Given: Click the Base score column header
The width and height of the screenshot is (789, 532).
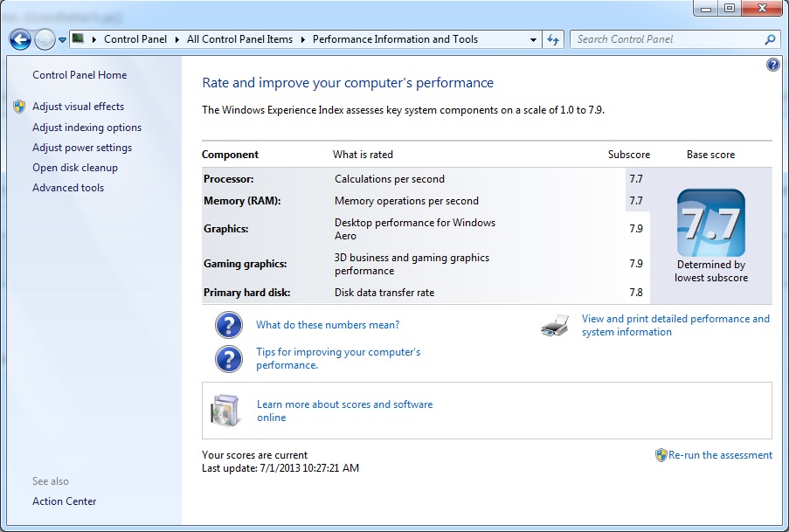Looking at the screenshot, I should click(x=710, y=155).
